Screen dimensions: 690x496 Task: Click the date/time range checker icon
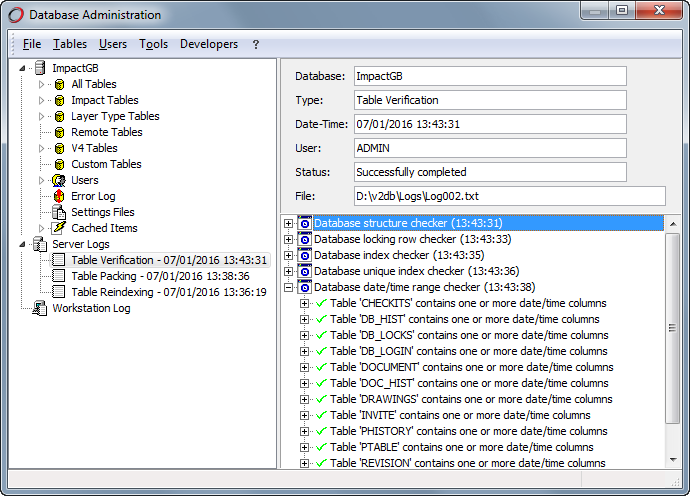pyautogui.click(x=305, y=287)
